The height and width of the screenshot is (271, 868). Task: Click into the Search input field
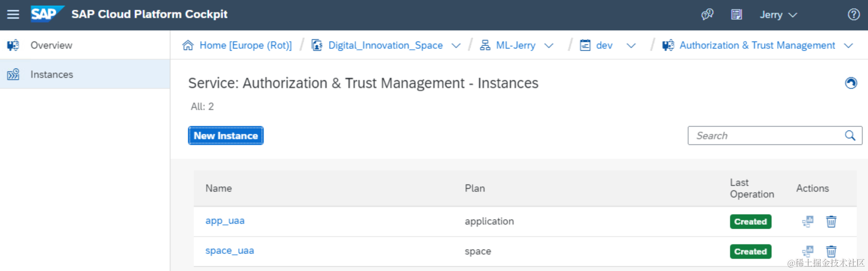click(765, 136)
